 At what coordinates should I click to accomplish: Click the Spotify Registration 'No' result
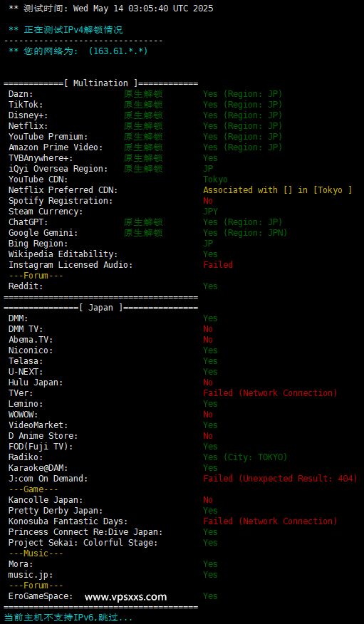[208, 201]
